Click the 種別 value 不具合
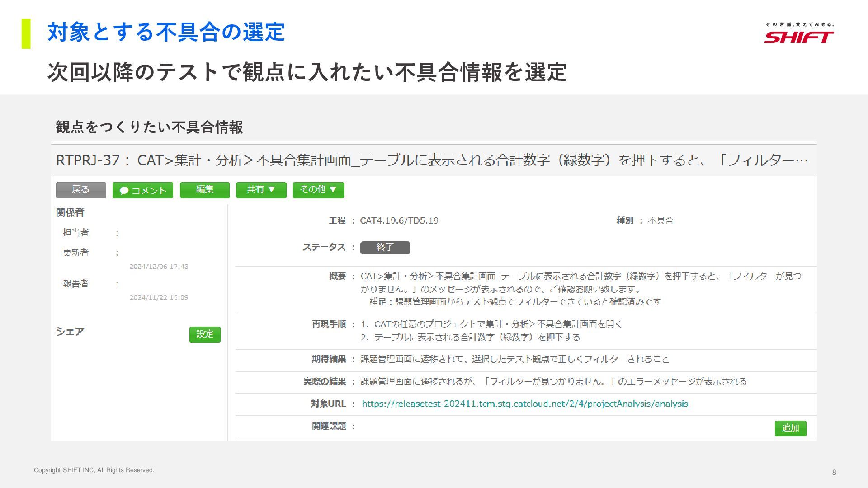 pos(660,221)
